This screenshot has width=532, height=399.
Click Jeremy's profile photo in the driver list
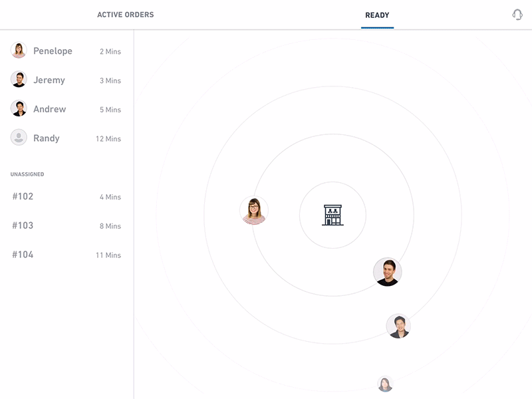click(x=18, y=80)
